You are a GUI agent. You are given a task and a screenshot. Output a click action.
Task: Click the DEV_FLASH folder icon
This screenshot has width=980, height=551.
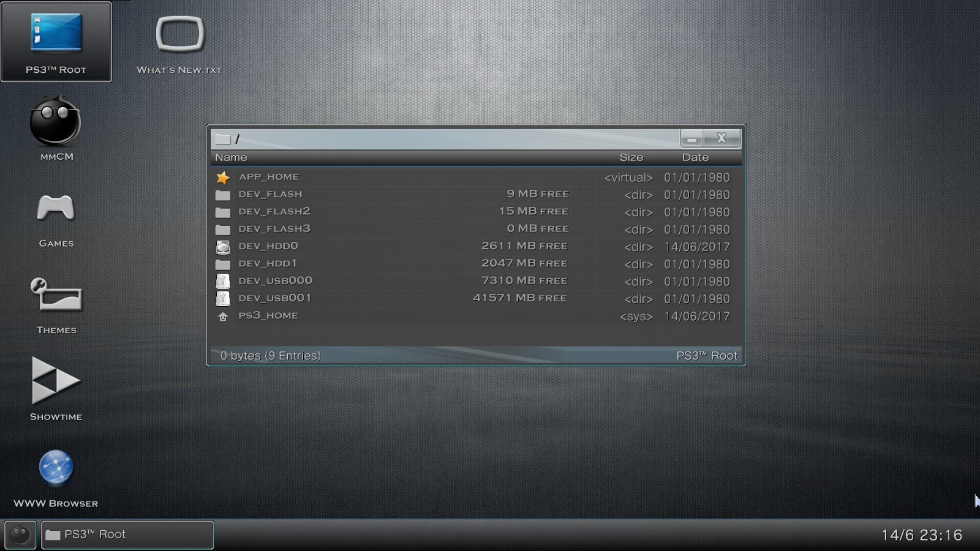[223, 195]
